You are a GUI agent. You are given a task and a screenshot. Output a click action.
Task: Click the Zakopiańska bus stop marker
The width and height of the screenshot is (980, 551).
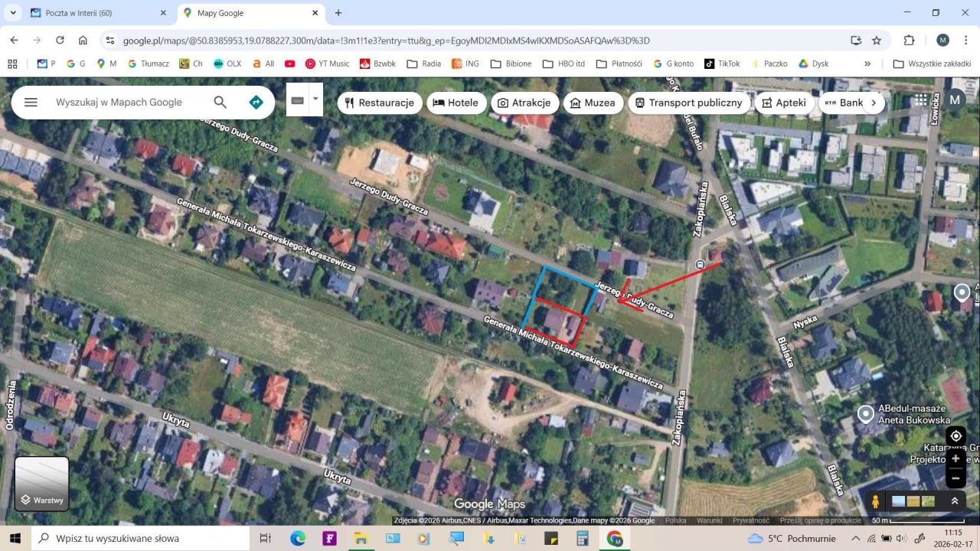(700, 265)
